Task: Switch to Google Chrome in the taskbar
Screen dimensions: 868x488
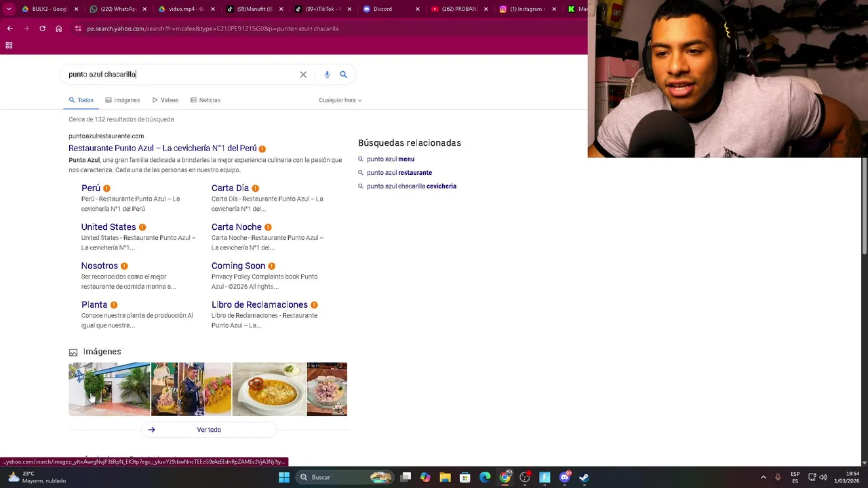Action: click(505, 477)
